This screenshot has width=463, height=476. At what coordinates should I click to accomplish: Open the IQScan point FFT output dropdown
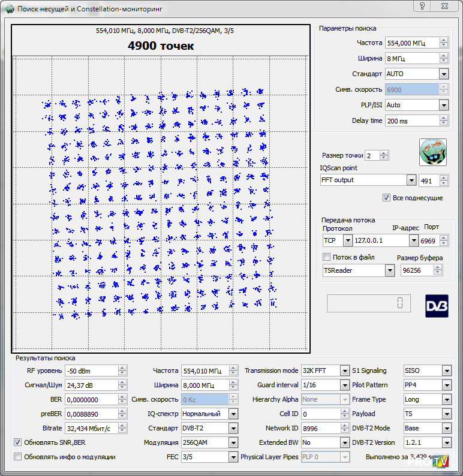[x=411, y=180]
